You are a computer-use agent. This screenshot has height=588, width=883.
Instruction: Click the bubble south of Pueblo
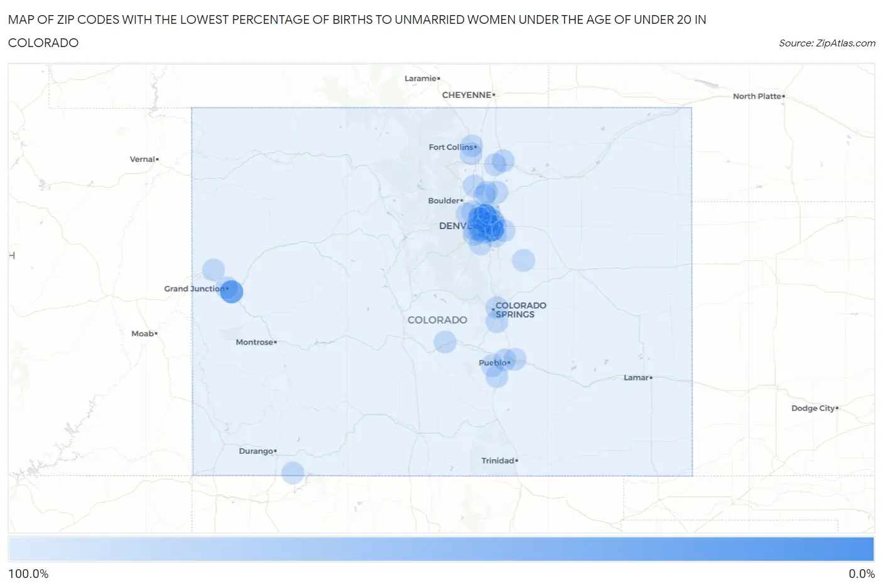pyautogui.click(x=497, y=377)
